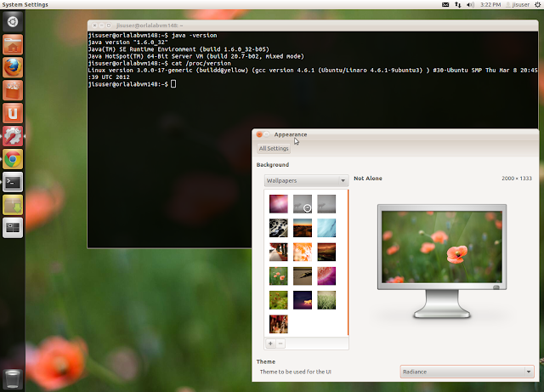Select the blue ice wallpaper thumbnail
The height and width of the screenshot is (392, 544).
pos(326,228)
